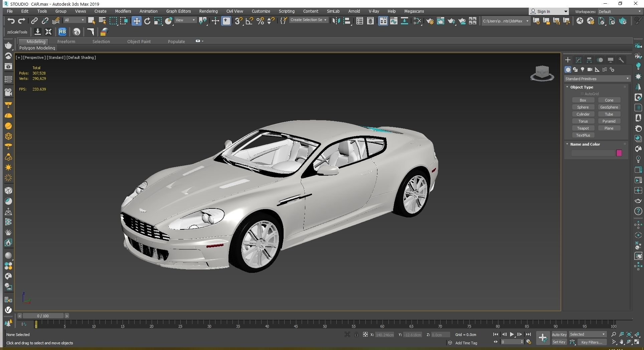
Task: Toggle the Angle Snap icon
Action: point(249,21)
